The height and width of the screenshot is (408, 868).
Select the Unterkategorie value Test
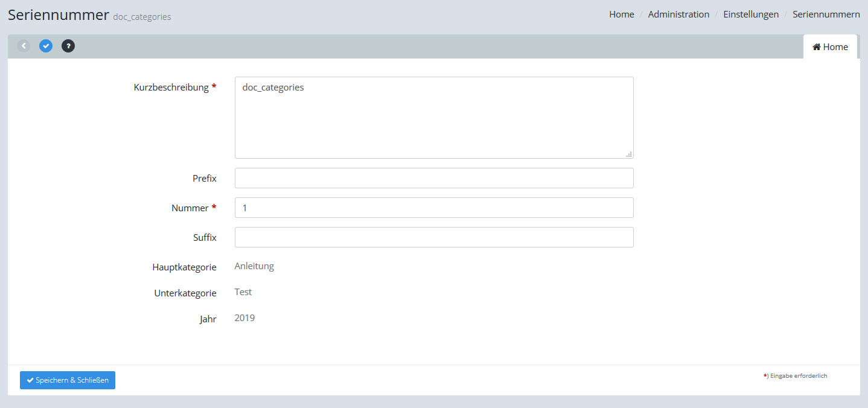[x=243, y=292]
